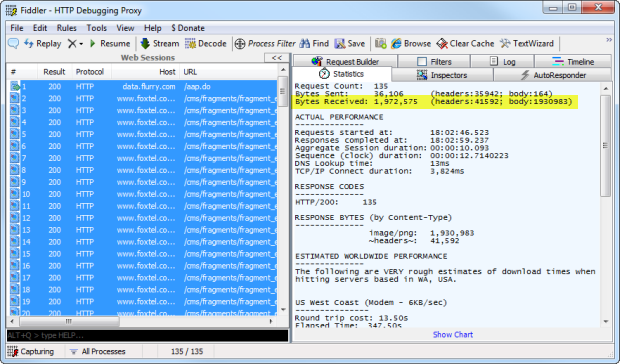620x364 pixels.
Task: Toggle Decode mode
Action: pos(206,43)
